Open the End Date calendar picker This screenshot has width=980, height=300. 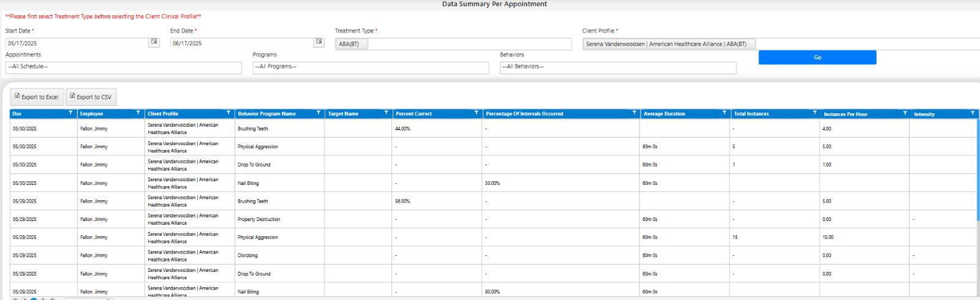coord(318,42)
